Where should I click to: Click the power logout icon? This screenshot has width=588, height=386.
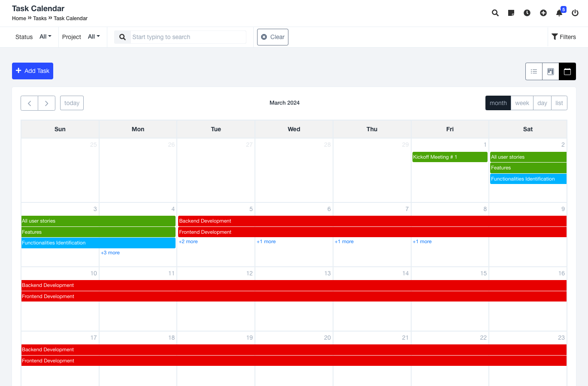point(575,13)
